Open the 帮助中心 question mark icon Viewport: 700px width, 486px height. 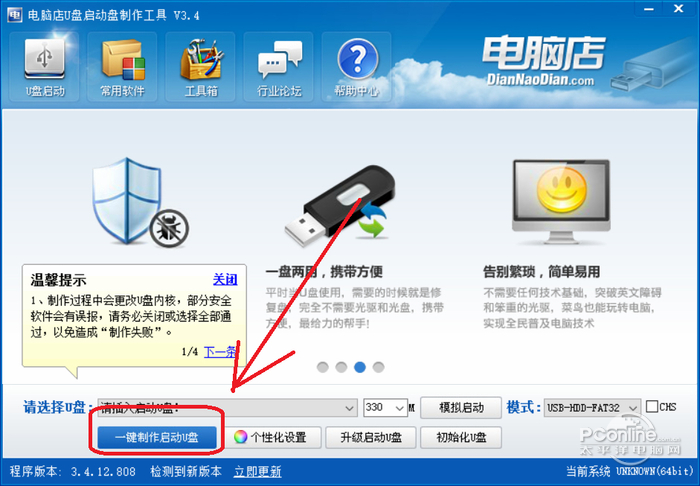(357, 66)
